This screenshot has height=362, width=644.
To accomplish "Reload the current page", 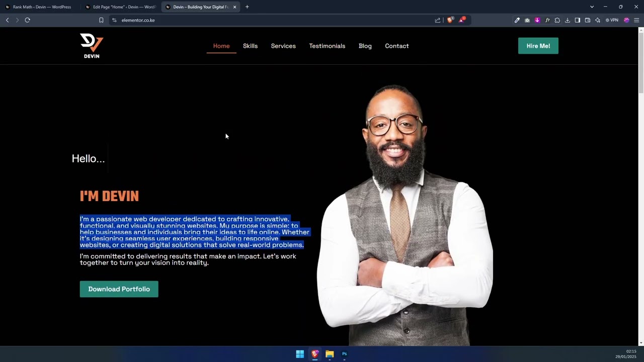I will coord(27,20).
